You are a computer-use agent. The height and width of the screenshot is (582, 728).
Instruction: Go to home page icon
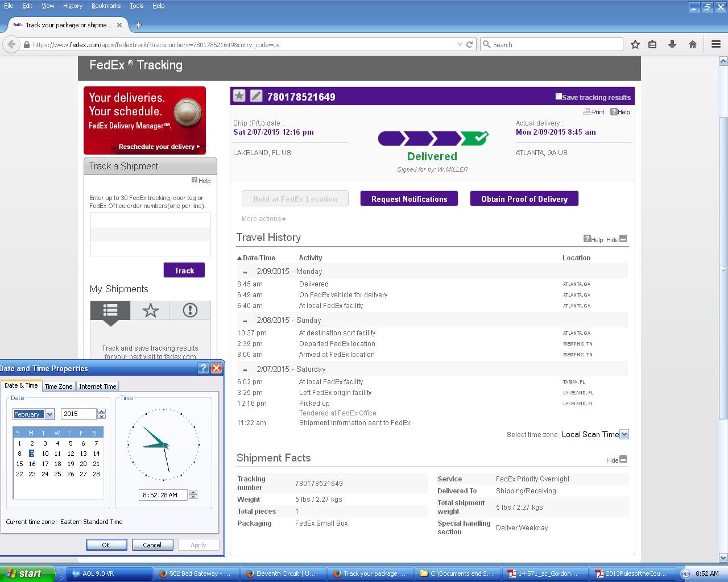[693, 44]
